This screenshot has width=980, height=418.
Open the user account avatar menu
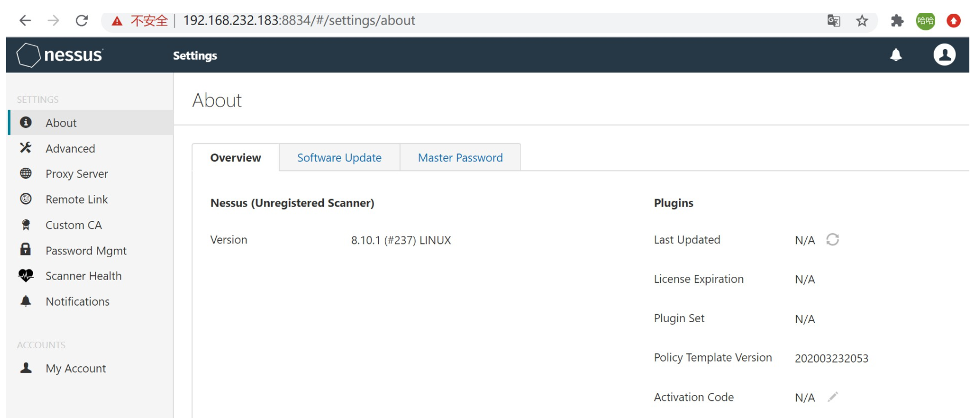[944, 55]
